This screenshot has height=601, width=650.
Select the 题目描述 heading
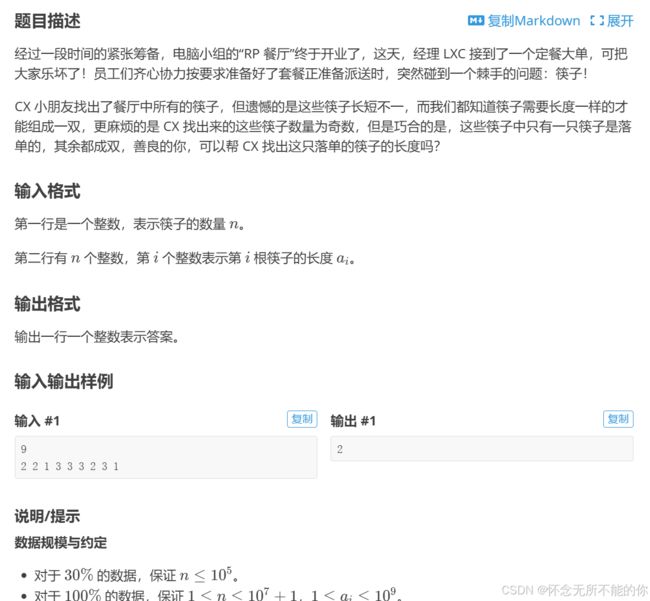point(47,21)
